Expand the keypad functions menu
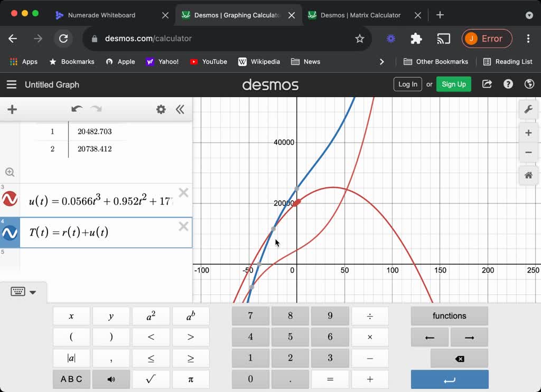This screenshot has height=392, width=541. click(x=449, y=316)
